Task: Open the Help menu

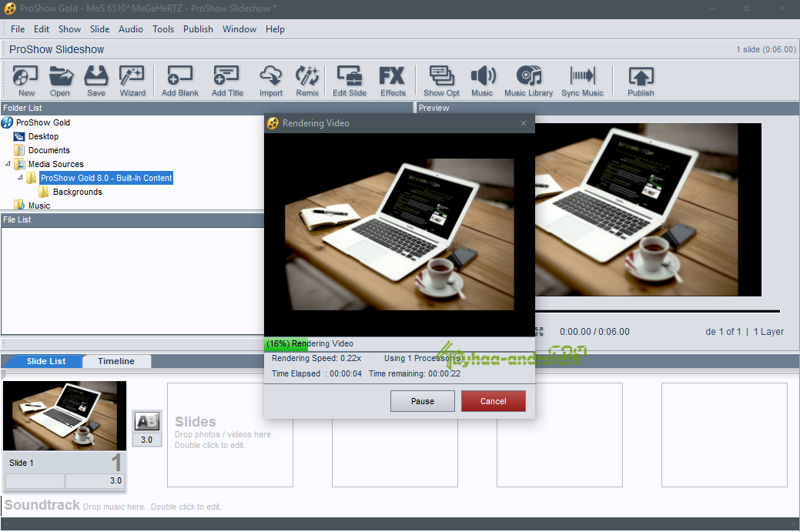Action: point(275,29)
